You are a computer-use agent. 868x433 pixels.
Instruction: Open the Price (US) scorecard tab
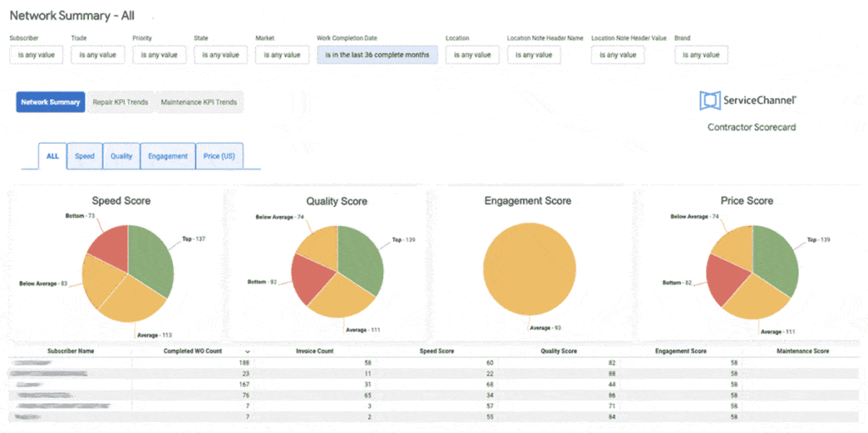click(220, 156)
